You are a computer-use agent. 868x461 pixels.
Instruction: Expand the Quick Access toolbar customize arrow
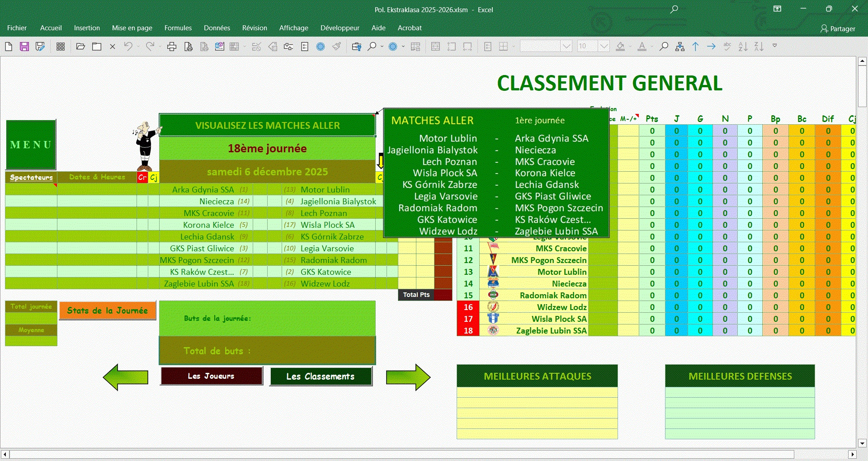click(x=775, y=46)
